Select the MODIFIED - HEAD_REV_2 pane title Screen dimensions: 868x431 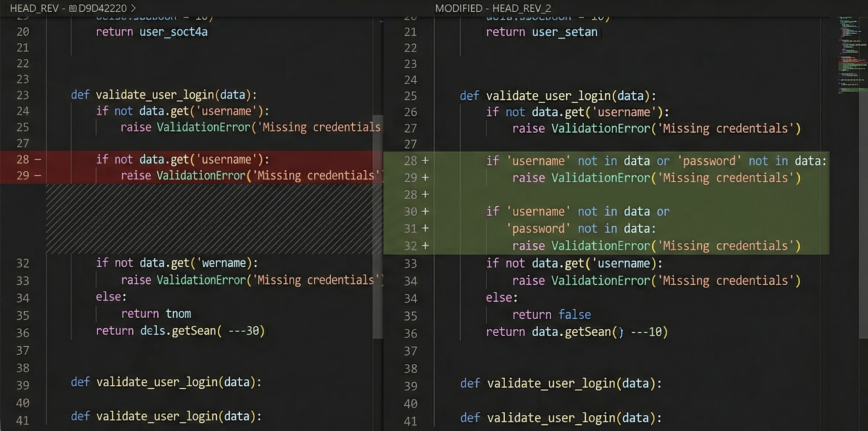(x=493, y=8)
